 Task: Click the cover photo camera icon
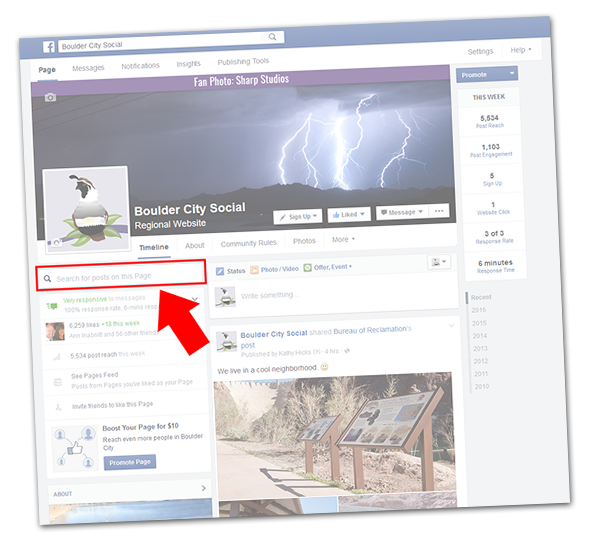tap(50, 97)
